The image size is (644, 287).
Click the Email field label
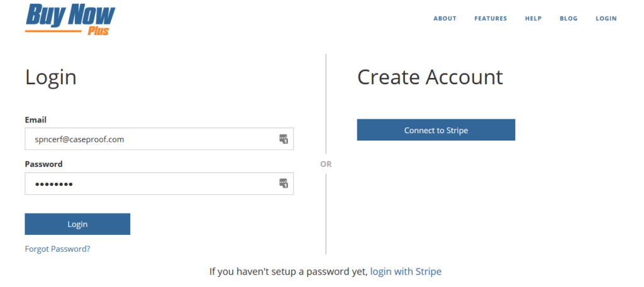point(36,119)
